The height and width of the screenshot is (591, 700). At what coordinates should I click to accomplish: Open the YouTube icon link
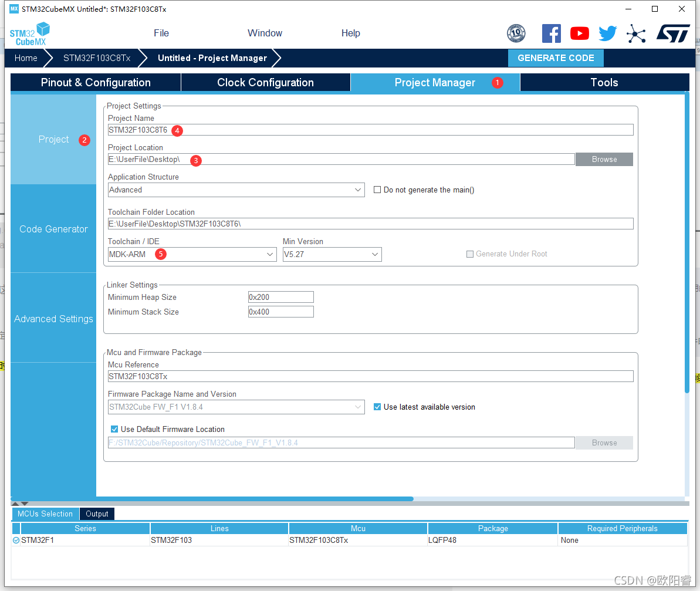click(x=580, y=33)
